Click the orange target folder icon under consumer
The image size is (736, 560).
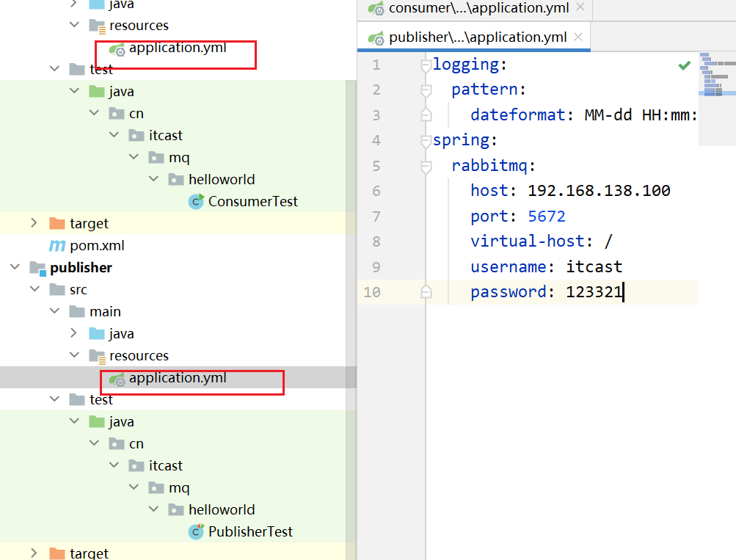click(x=57, y=223)
